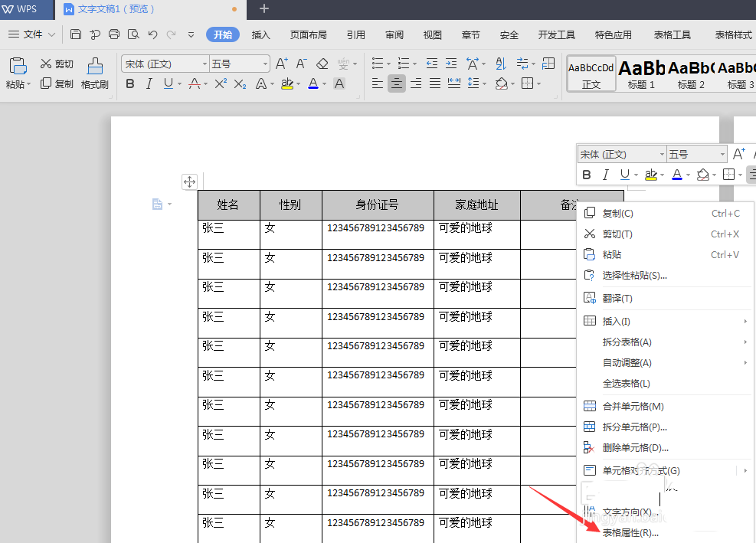The image size is (756, 543).
Task: Choose 表格属性(R)... in context menu
Action: pyautogui.click(x=630, y=533)
